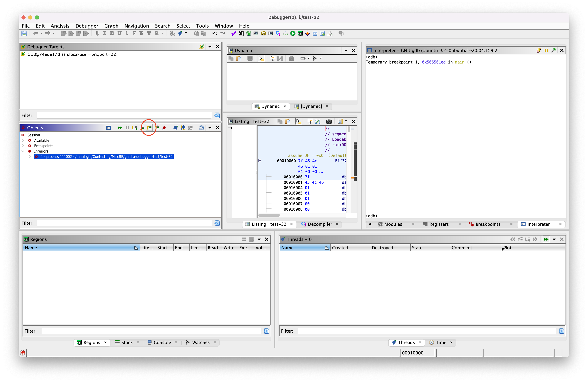Image resolution: width=588 pixels, height=382 pixels.
Task: Toggle a breakpoint with the red dot icon
Action: (164, 128)
